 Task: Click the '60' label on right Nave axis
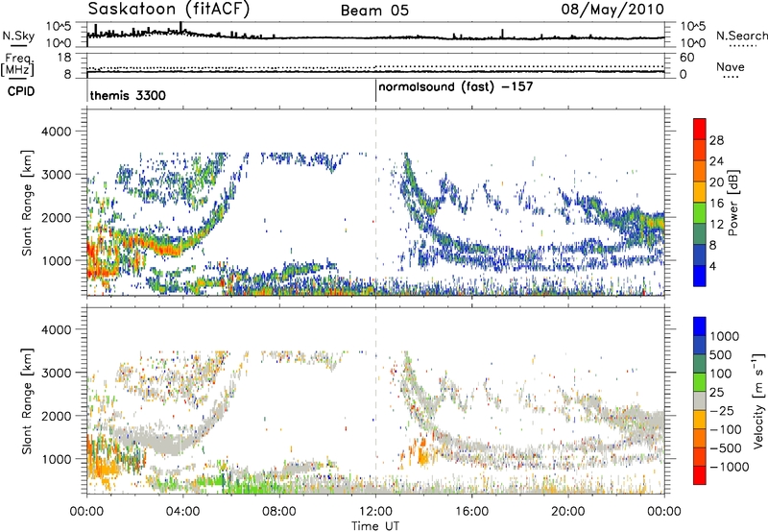coord(686,58)
